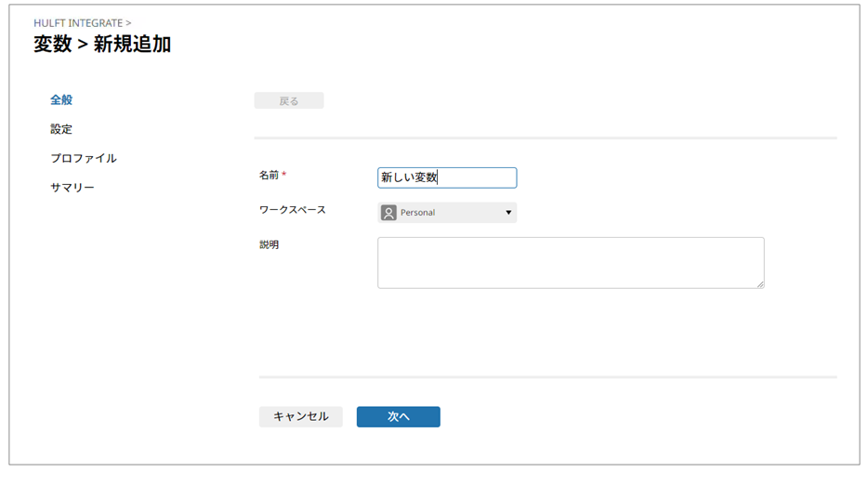Click the 次へ button
868x485 pixels.
click(398, 417)
